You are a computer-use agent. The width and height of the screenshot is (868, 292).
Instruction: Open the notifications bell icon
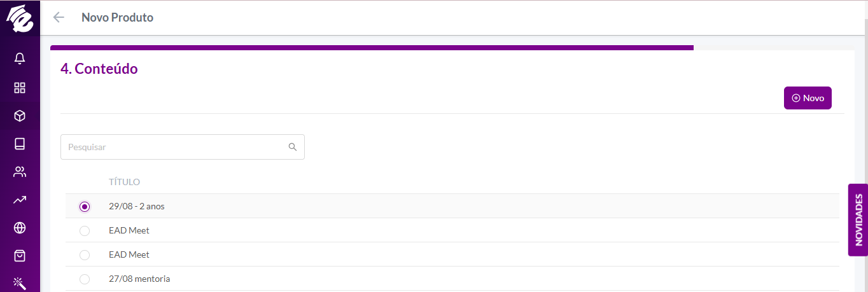pyautogui.click(x=20, y=59)
